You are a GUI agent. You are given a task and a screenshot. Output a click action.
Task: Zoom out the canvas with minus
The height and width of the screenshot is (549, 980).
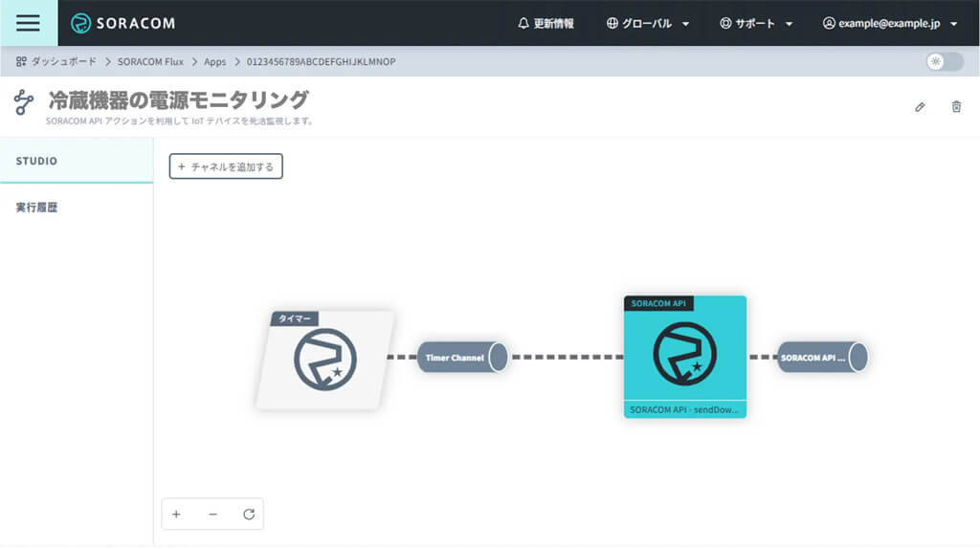213,514
